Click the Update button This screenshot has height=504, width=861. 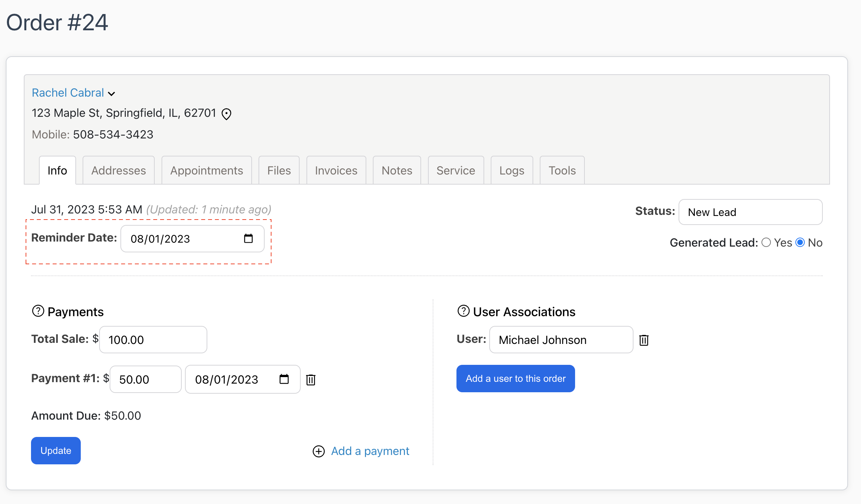pos(56,450)
